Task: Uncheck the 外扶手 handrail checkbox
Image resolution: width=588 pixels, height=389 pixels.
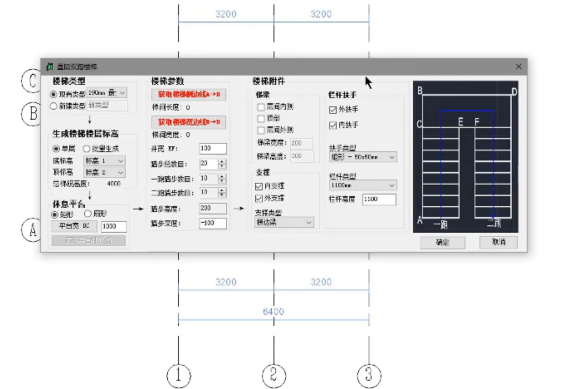Action: [x=333, y=110]
